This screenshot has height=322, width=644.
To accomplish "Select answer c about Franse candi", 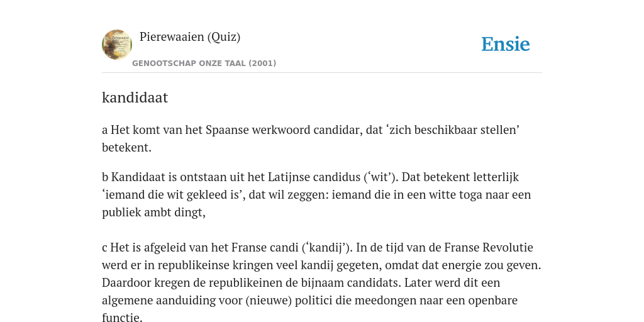I will coord(321,283).
